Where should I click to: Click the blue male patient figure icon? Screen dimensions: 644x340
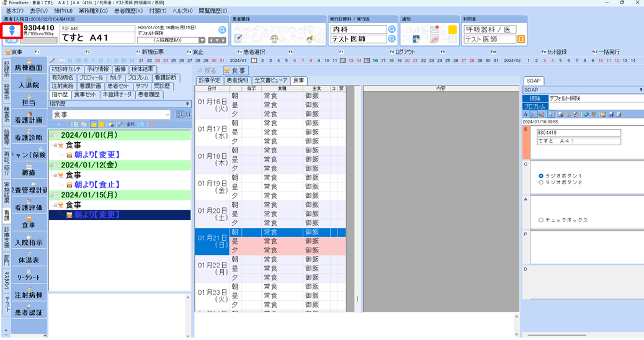pos(12,30)
